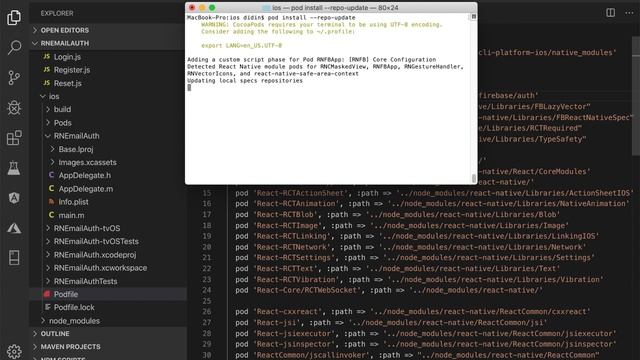Image resolution: width=640 pixels, height=360 pixels.
Task: Click the red Podfile file icon
Action: click(47, 294)
